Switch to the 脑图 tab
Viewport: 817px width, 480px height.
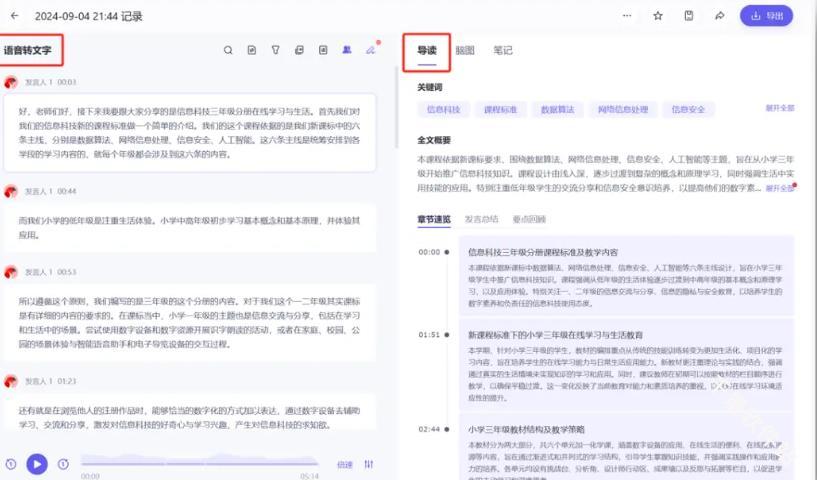tap(464, 50)
